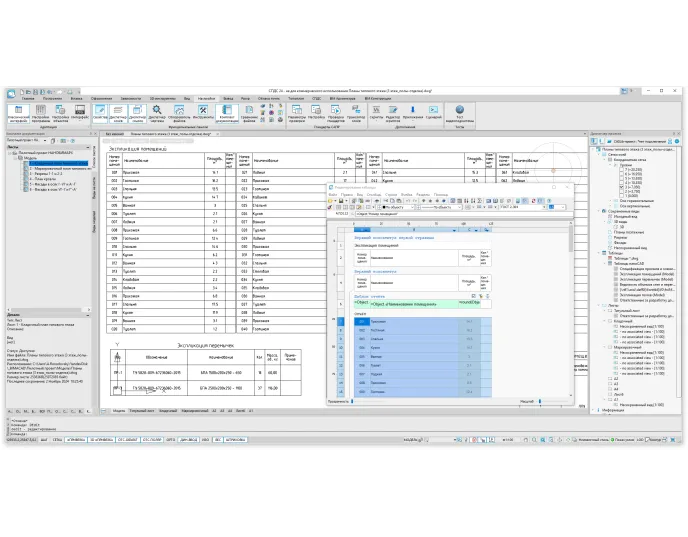Image resolution: width=688 pixels, height=537 pixels.
Task: Collapse the Модель node in project tree
Action: pyautogui.click(x=14, y=157)
